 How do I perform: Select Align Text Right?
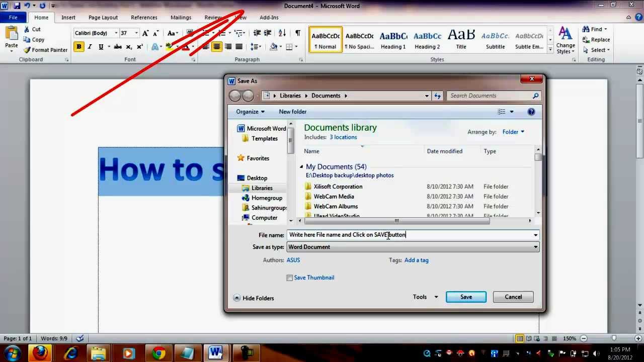(228, 47)
